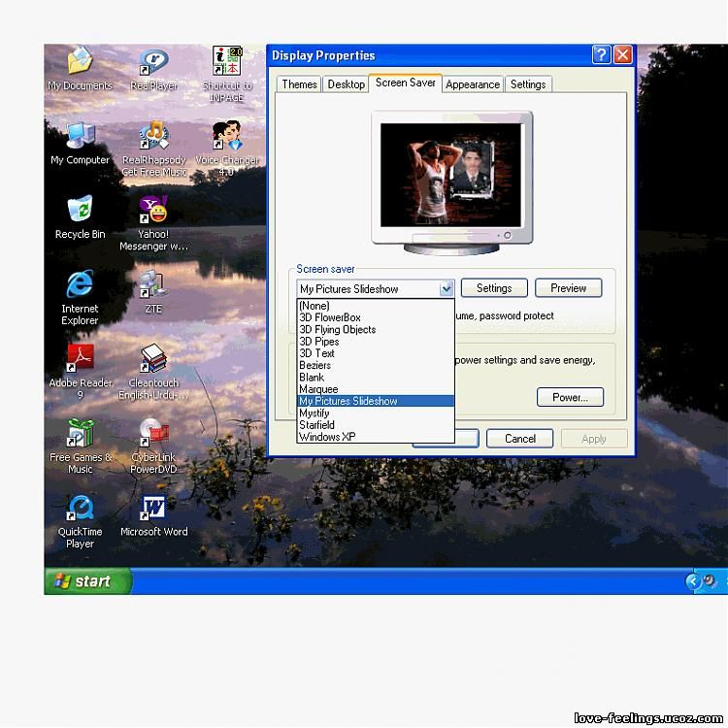Open the Start menu
The width and height of the screenshot is (728, 728).
[87, 580]
